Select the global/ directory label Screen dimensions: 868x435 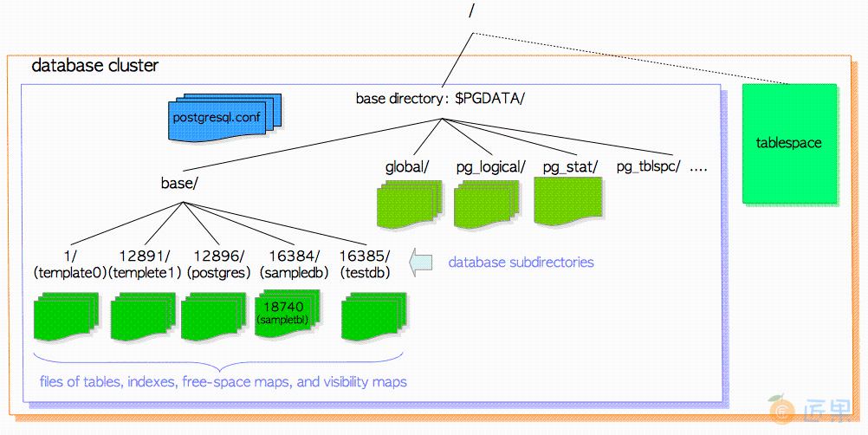coord(407,166)
